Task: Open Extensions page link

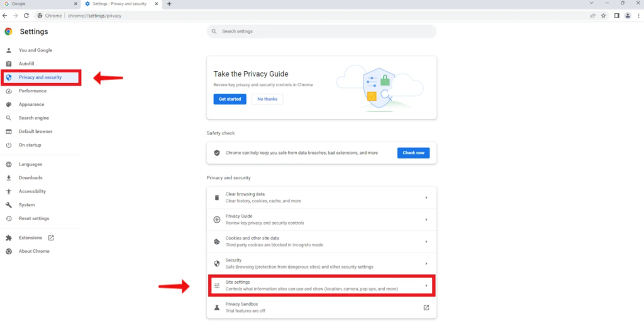Action: pyautogui.click(x=30, y=238)
